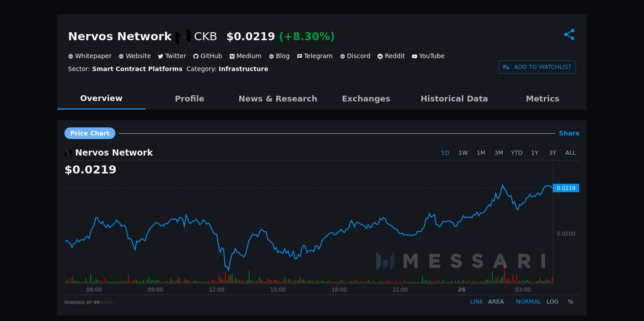644x321 pixels.
Task: Set chart scale to percent
Action: pyautogui.click(x=571, y=302)
